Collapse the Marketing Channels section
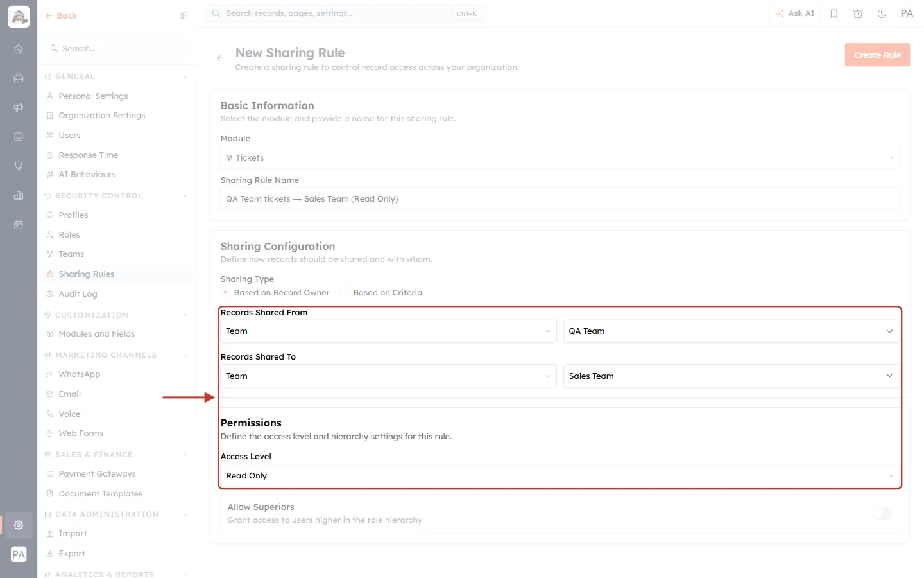Image resolution: width=924 pixels, height=578 pixels. pyautogui.click(x=185, y=355)
